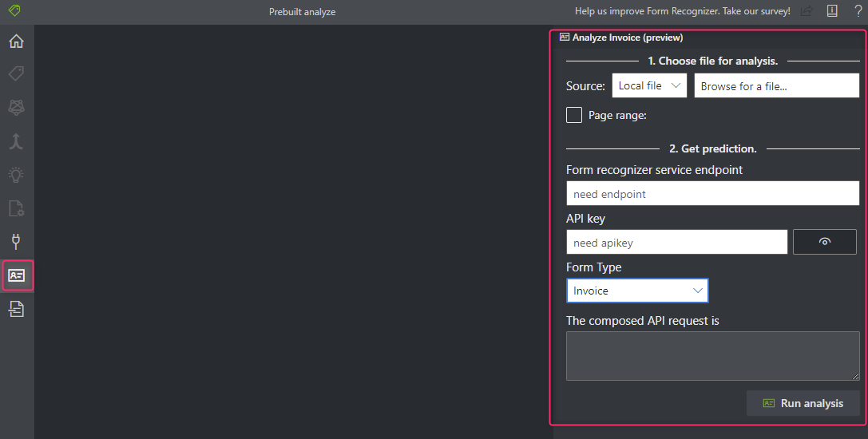The height and width of the screenshot is (439, 868).
Task: Click the composed API request text area
Action: (x=712, y=356)
